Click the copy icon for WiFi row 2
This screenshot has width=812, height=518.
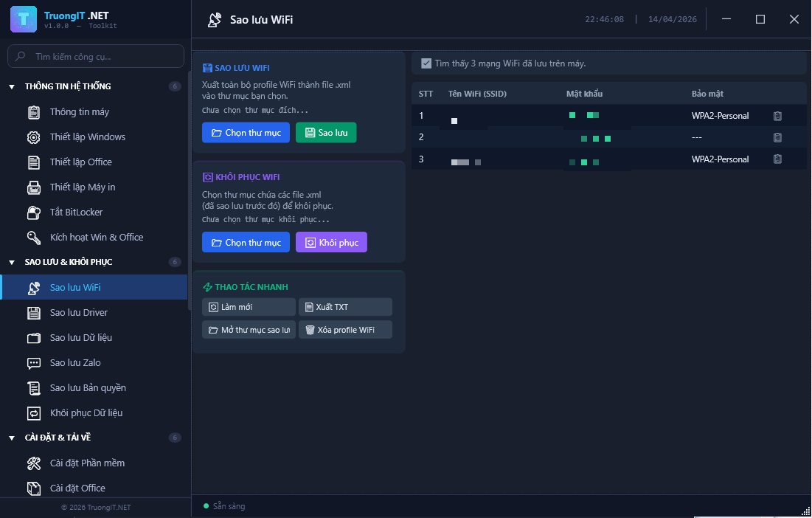[x=777, y=137]
